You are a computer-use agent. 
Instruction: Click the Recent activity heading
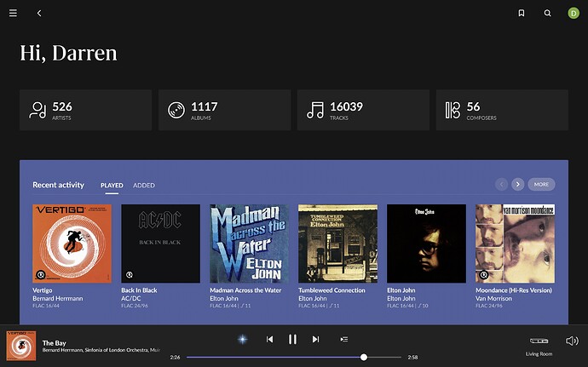point(58,185)
